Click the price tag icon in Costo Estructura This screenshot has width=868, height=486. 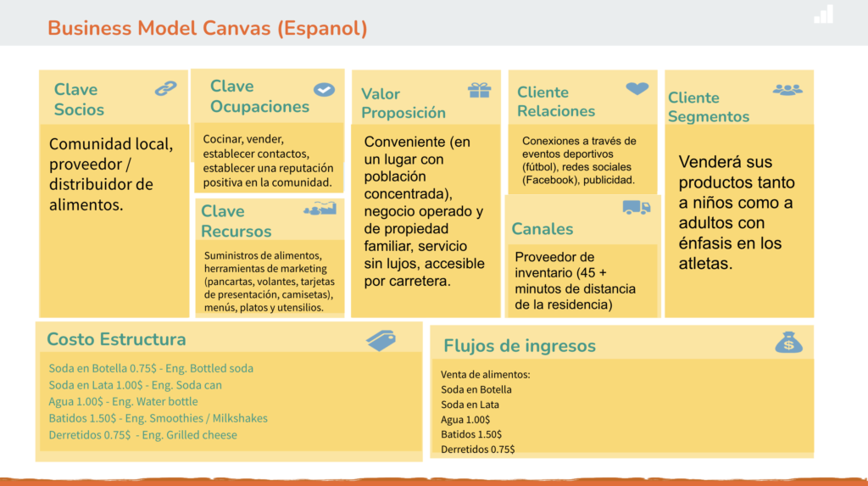click(381, 340)
